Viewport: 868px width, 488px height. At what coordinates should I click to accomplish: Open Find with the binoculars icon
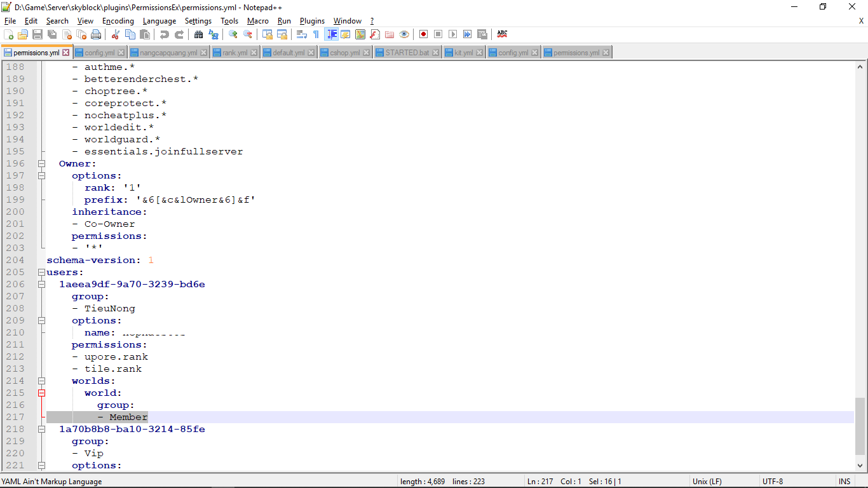pyautogui.click(x=198, y=34)
